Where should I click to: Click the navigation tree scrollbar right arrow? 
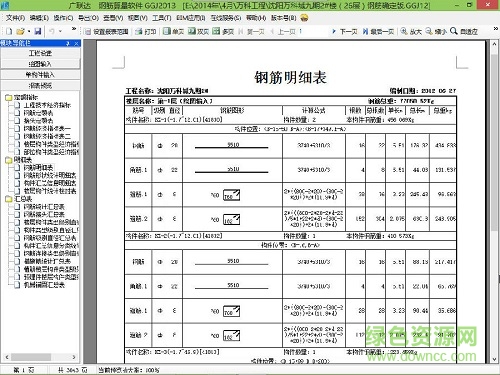74,357
